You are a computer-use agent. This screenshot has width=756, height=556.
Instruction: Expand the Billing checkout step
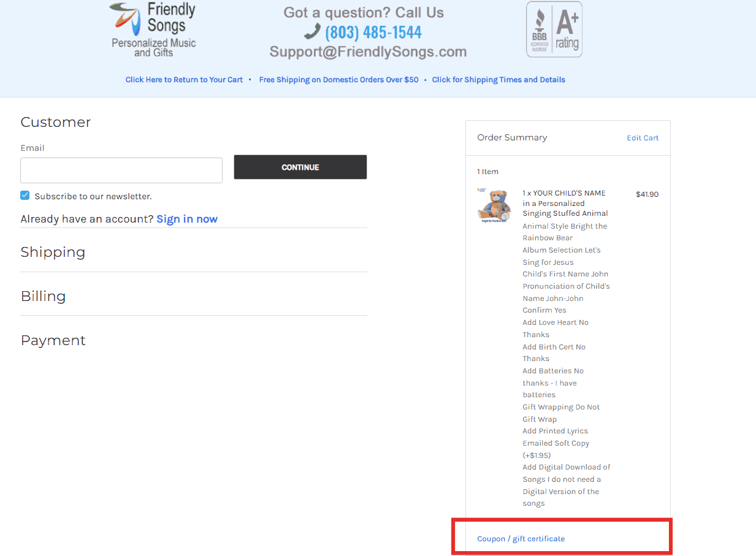click(x=43, y=296)
